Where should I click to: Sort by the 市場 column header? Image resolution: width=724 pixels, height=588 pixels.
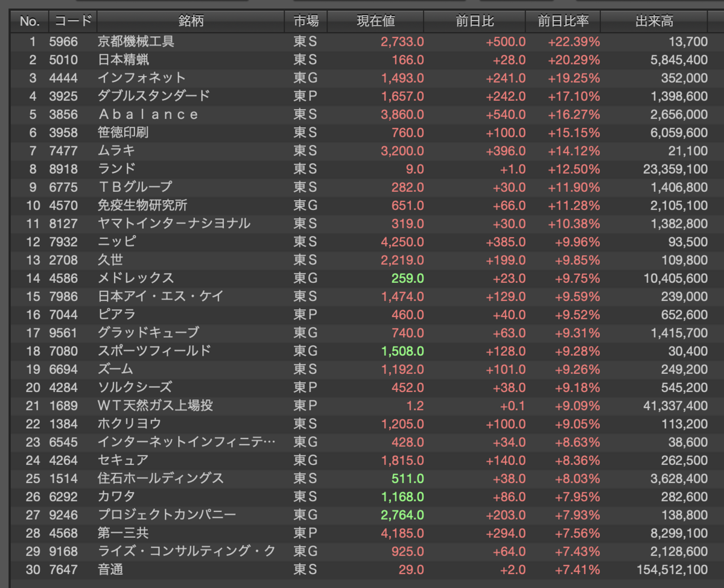(306, 22)
